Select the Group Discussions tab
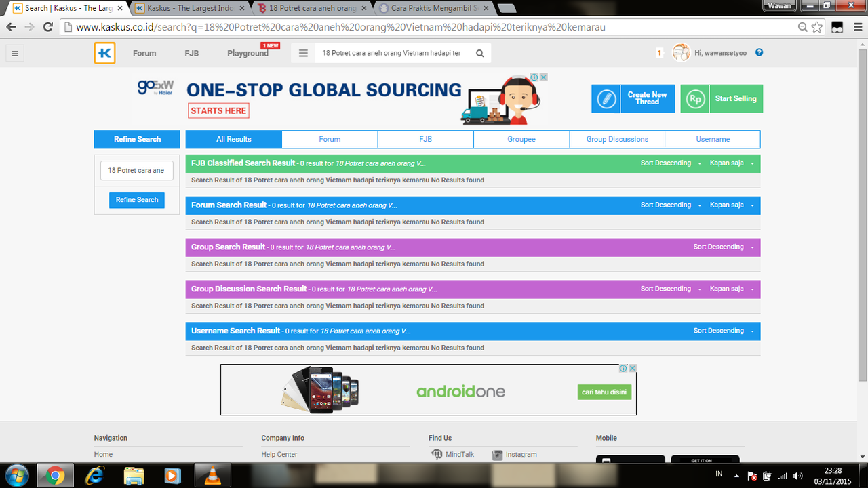This screenshot has width=868, height=488. pos(617,139)
